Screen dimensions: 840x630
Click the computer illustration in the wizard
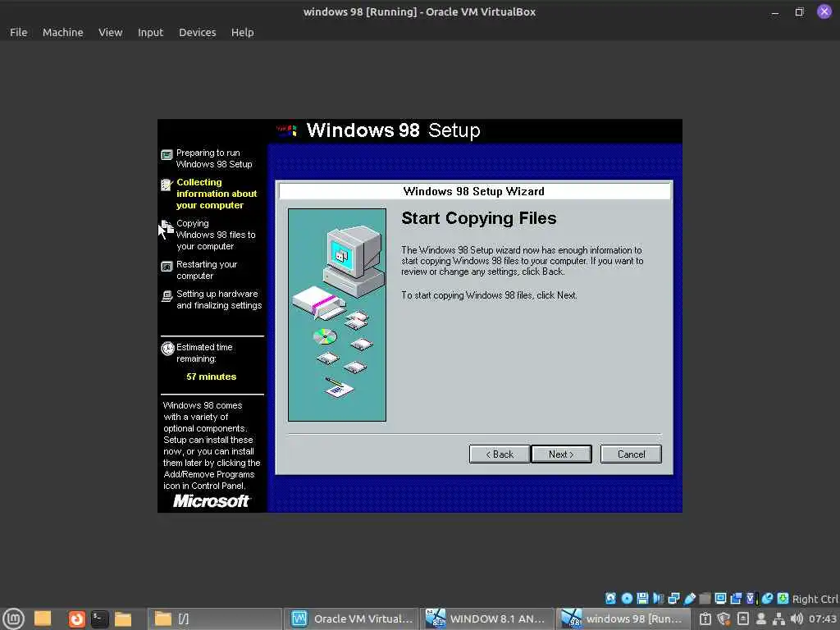click(337, 315)
